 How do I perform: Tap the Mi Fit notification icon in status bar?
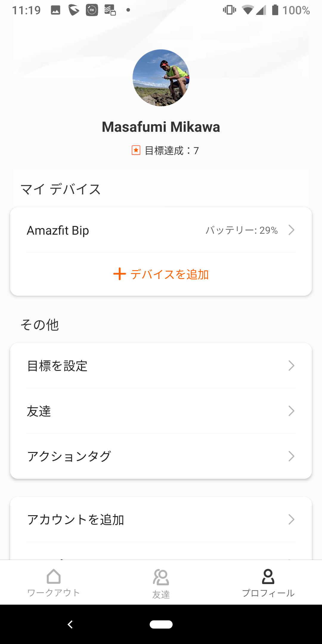pos(92,10)
